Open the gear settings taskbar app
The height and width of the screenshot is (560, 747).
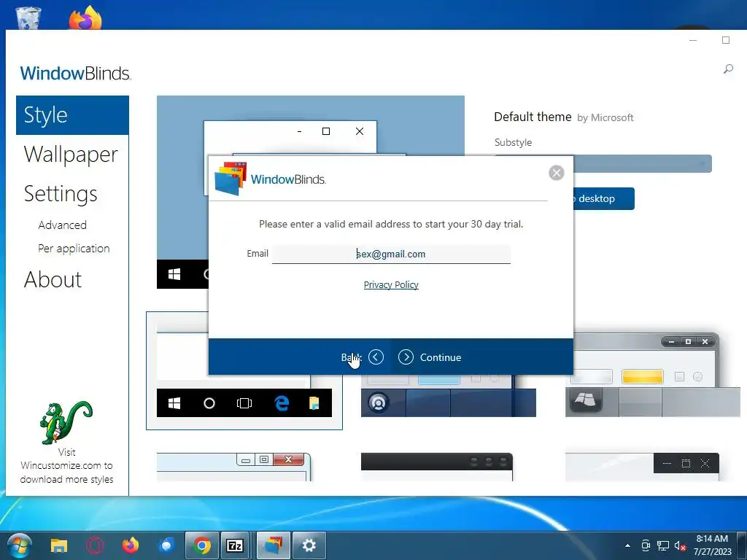(x=309, y=545)
